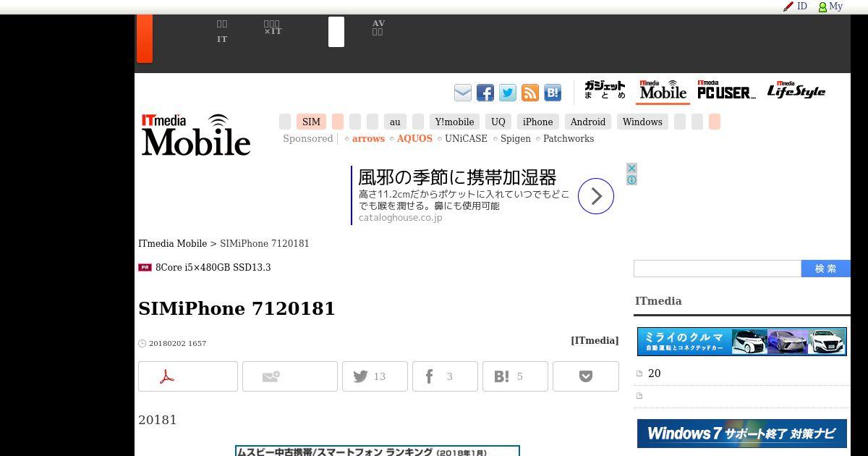
Task: Open the sidebar item labeled 20
Action: click(654, 373)
